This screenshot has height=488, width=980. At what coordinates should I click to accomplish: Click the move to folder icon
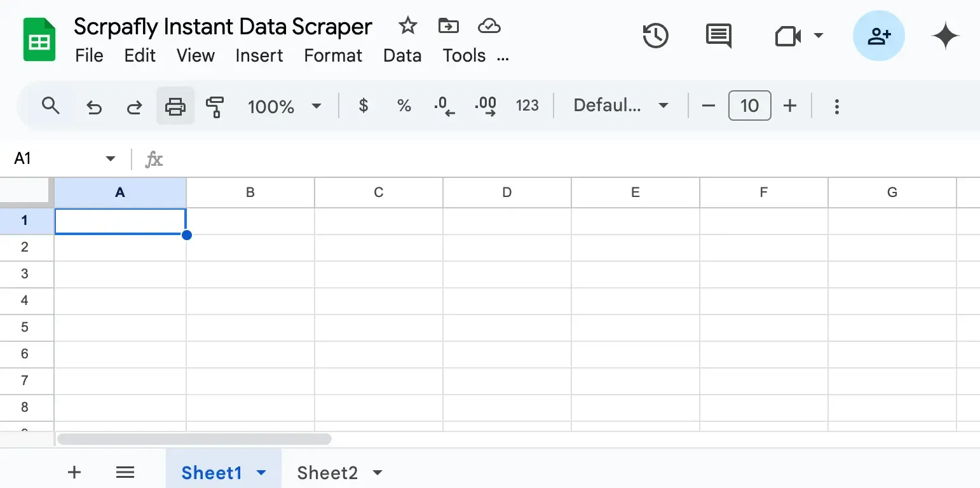coord(449,26)
